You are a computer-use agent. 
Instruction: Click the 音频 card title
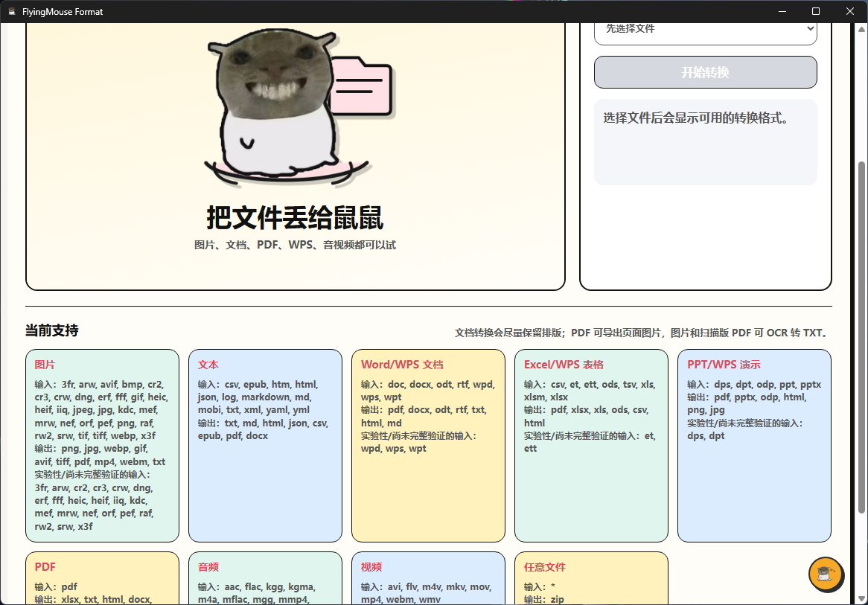click(208, 567)
